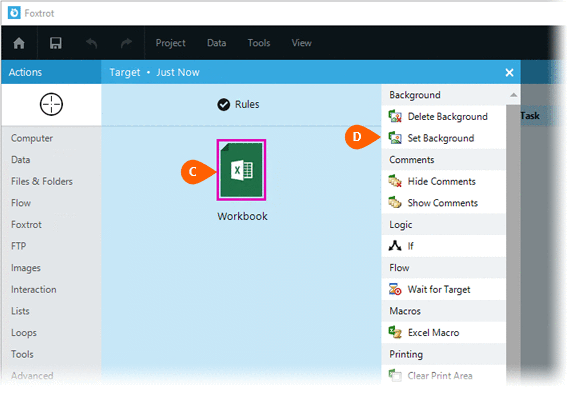582x404 pixels.
Task: Open the Tools menu in the top bar
Action: tap(259, 43)
